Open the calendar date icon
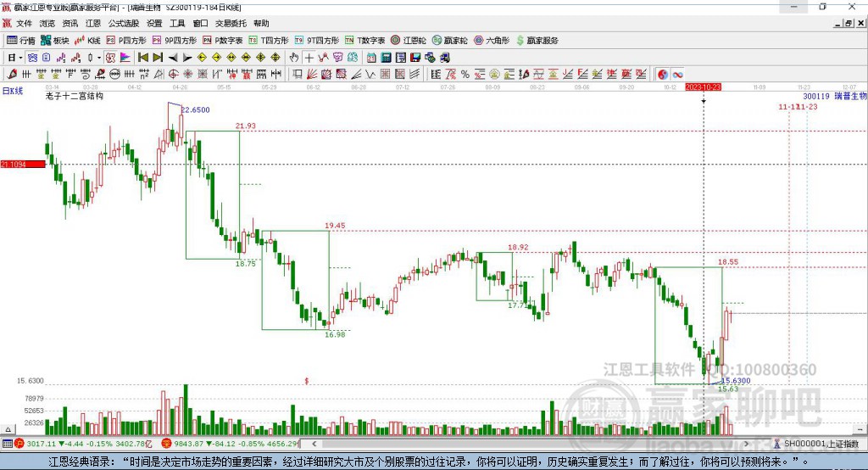The height and width of the screenshot is (470, 868). coord(371,58)
